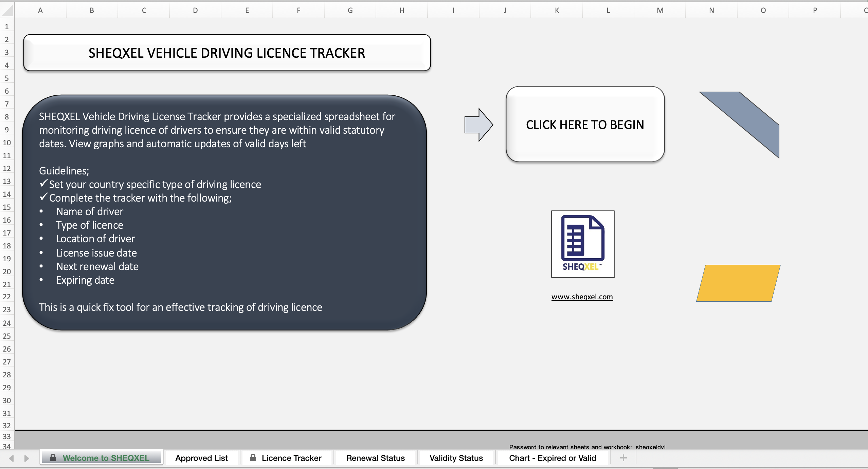Click the SHEQXEL Vehicle Driving Licence Tracker title box
This screenshot has height=469, width=868.
click(227, 53)
